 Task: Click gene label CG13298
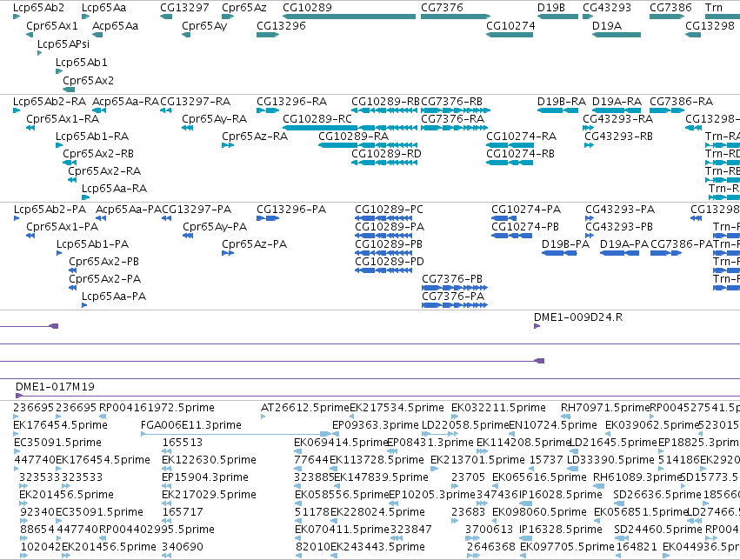pos(710,26)
